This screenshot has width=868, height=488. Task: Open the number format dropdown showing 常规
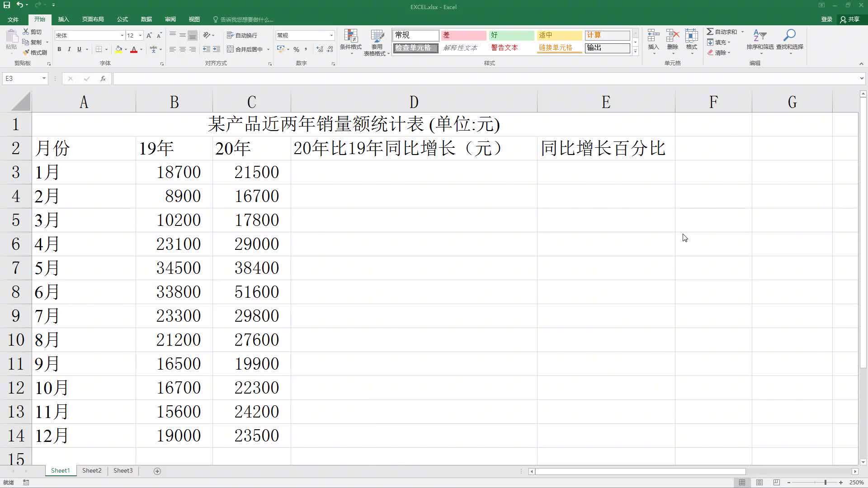(x=331, y=35)
